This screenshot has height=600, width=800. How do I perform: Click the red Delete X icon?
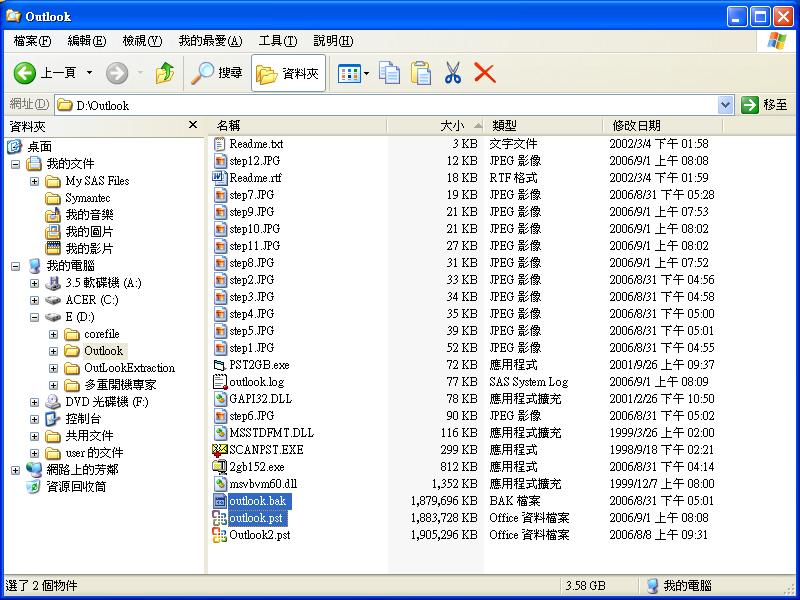(484, 73)
